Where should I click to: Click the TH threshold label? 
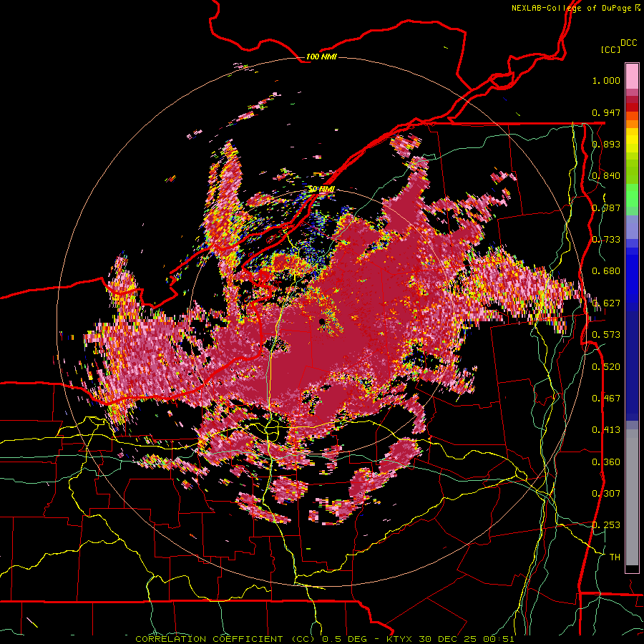click(615, 557)
